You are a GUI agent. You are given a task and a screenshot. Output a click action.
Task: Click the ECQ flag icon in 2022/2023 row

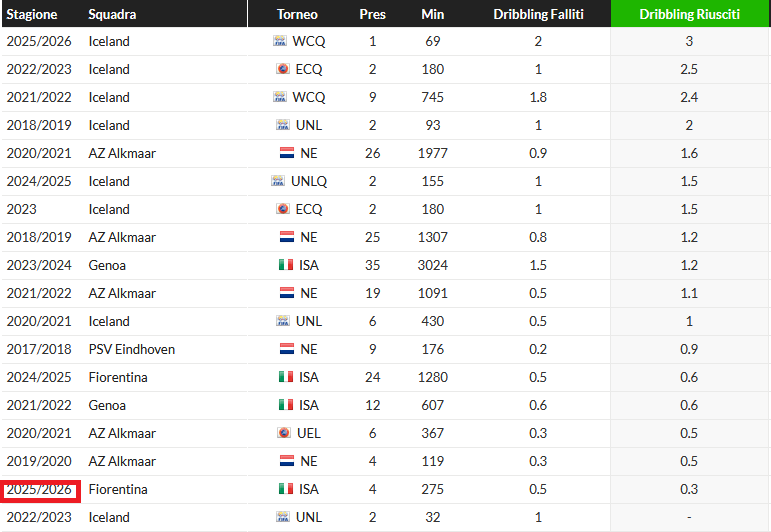283,70
